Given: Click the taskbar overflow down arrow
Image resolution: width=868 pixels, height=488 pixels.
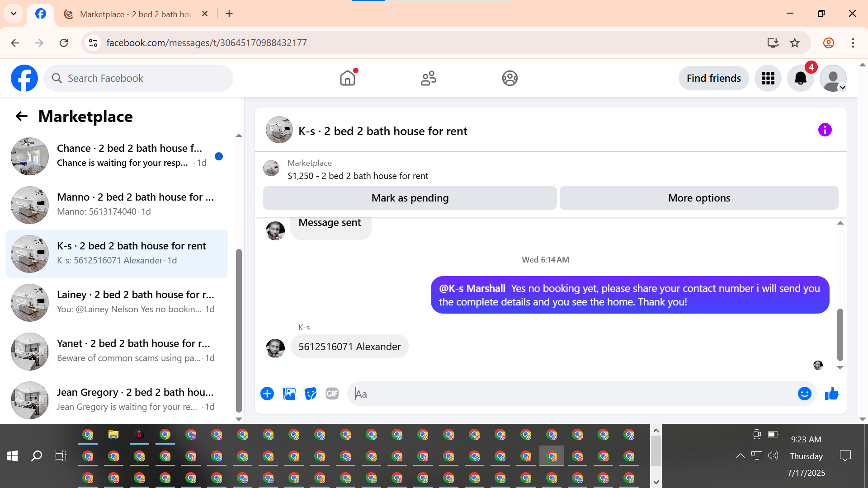Looking at the screenshot, I should pos(656,482).
